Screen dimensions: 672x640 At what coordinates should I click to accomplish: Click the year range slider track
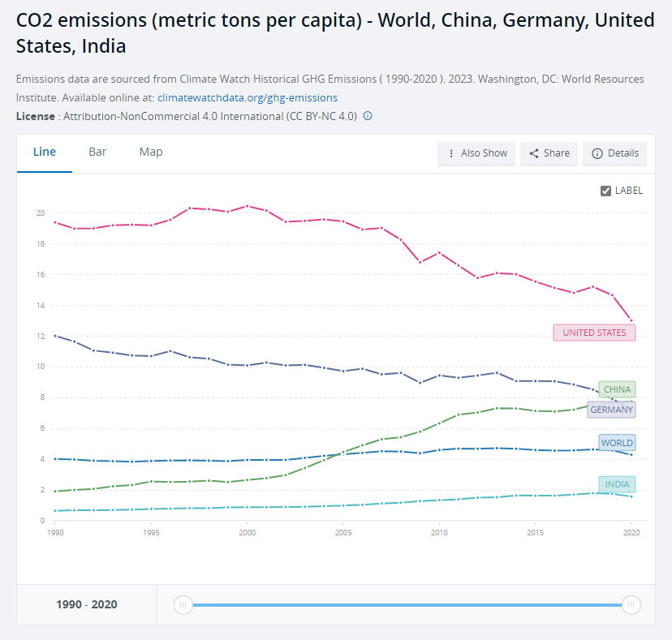click(406, 604)
